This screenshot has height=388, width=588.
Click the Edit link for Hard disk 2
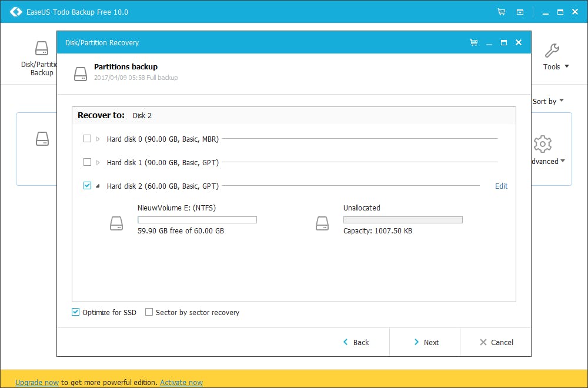[501, 186]
